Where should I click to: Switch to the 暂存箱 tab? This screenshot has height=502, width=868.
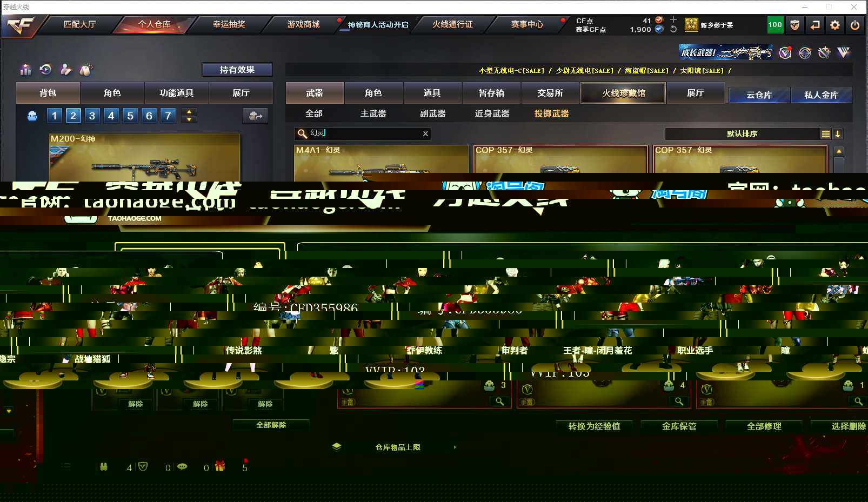[491, 93]
